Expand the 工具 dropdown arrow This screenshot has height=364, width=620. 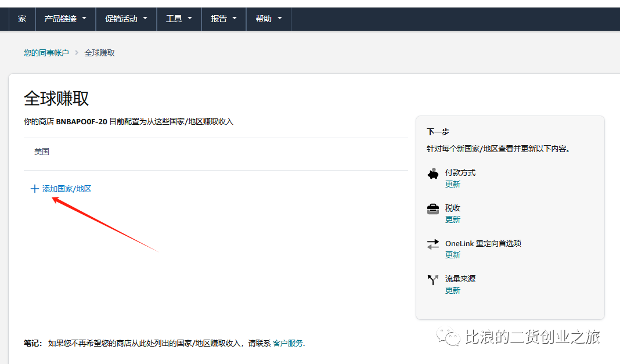[x=190, y=18]
